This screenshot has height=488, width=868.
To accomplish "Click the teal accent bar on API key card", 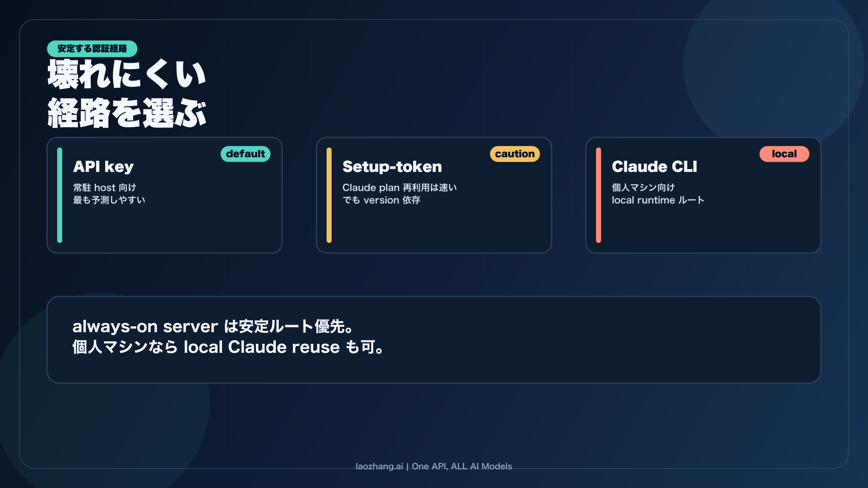I will pyautogui.click(x=59, y=194).
